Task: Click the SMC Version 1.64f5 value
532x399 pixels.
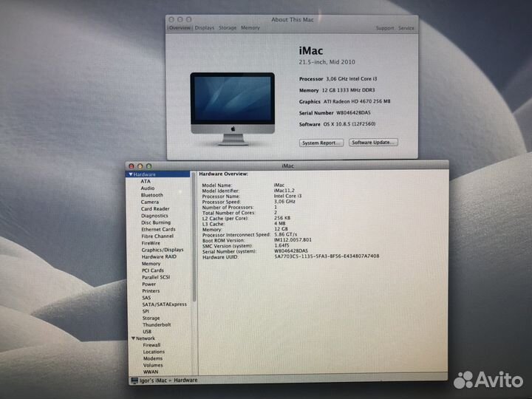Action: (282, 245)
